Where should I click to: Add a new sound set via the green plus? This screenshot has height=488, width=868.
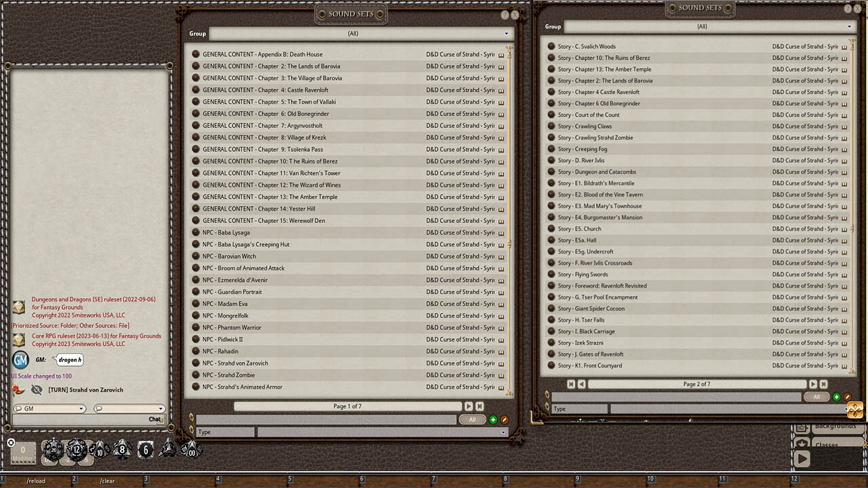493,420
